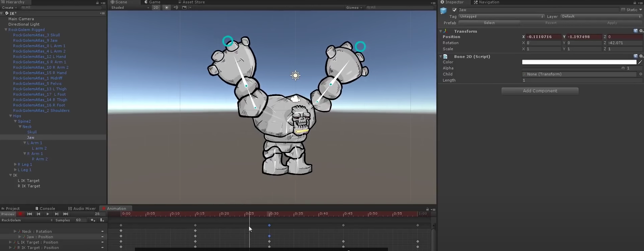The width and height of the screenshot is (644, 251).
Task: Open the Gizmos dropdown
Action: coord(354,7)
